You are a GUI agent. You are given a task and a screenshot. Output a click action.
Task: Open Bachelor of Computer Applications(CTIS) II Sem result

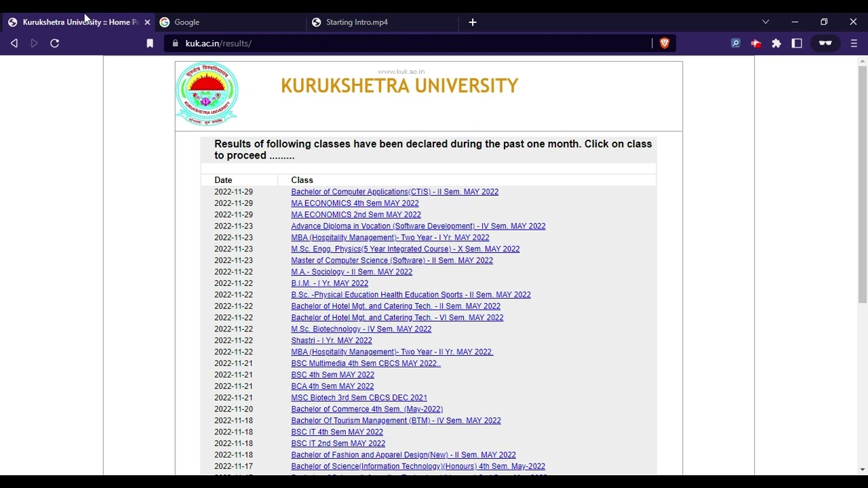coord(395,192)
